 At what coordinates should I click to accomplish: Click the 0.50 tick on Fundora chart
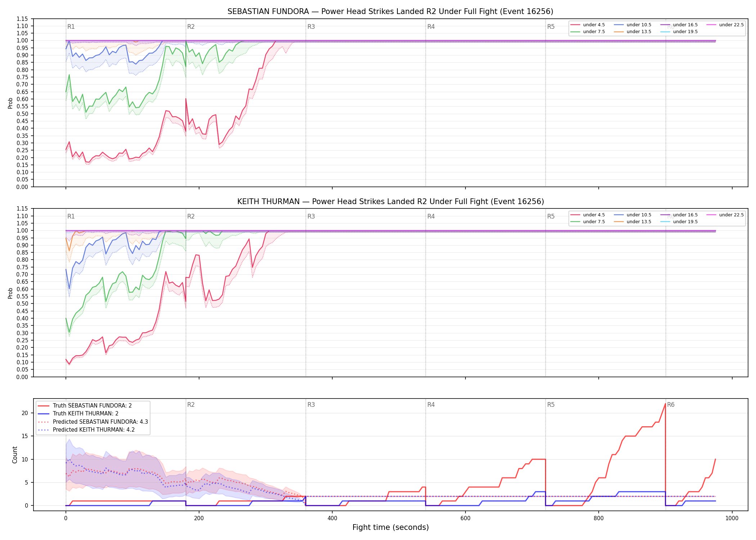(22, 114)
